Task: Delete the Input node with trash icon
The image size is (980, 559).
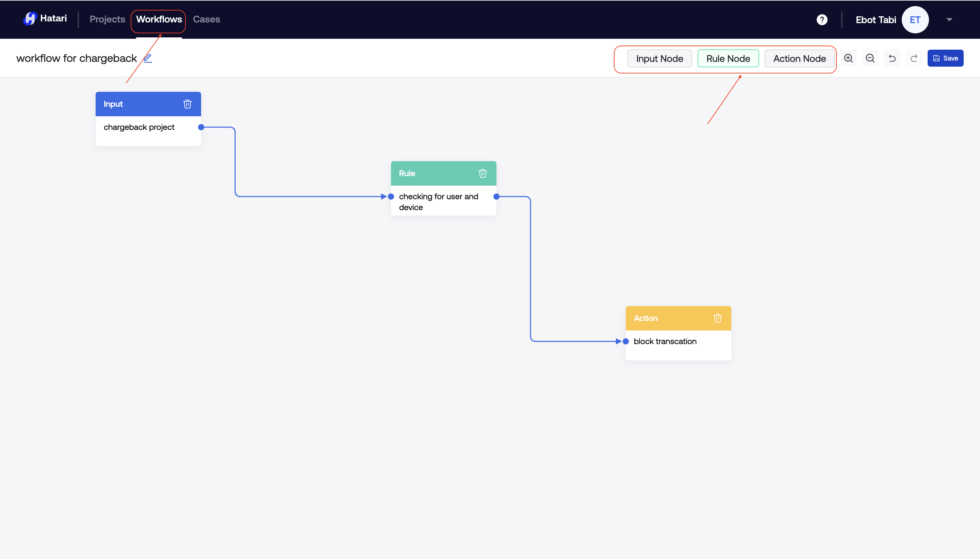Action: click(187, 104)
